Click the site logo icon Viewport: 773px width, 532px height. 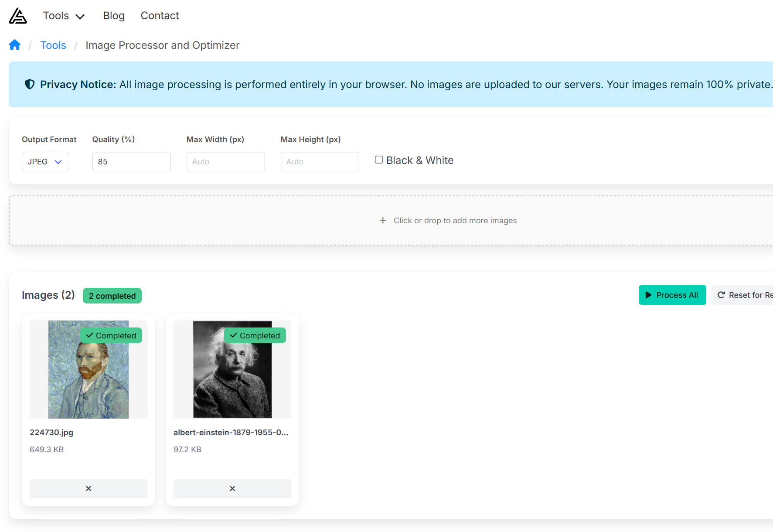(18, 16)
